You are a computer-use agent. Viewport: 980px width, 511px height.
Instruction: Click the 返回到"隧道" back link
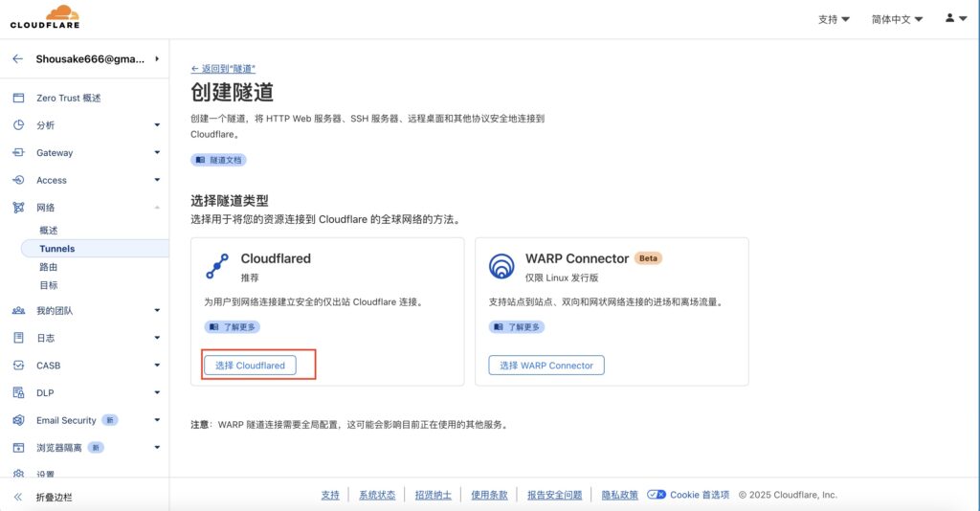click(223, 69)
